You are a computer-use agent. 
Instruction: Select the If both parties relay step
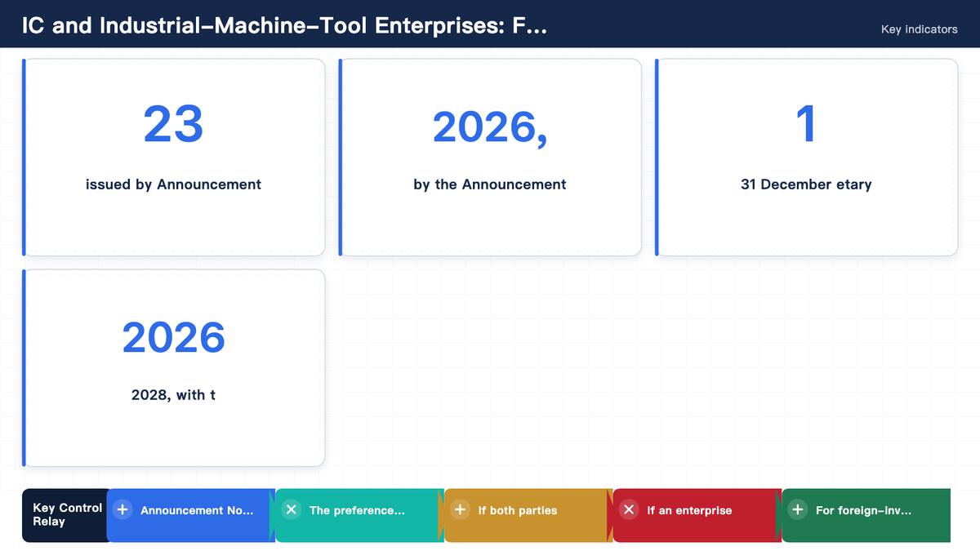528,515
